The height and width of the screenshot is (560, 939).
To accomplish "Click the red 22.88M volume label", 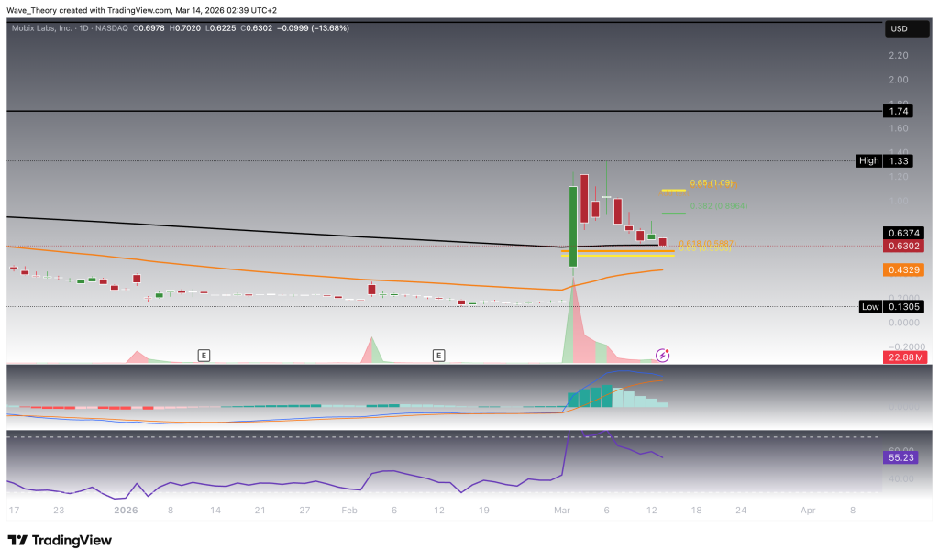I will pyautogui.click(x=903, y=357).
